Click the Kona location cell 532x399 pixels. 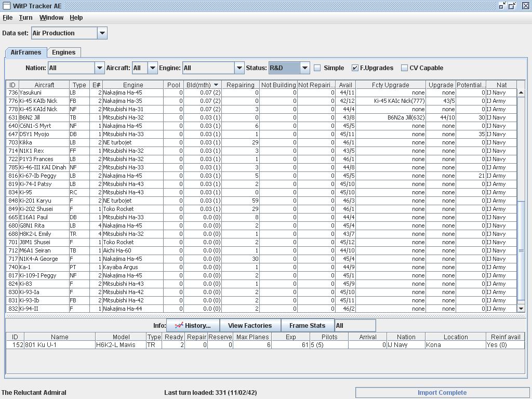[x=456, y=345]
